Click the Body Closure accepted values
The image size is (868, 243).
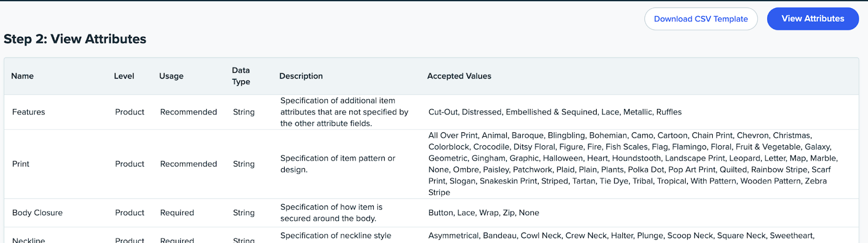[x=483, y=213]
